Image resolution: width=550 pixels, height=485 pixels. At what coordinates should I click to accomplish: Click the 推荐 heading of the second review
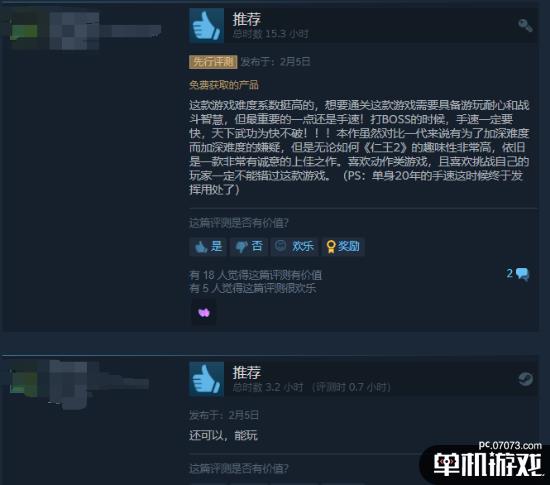click(247, 372)
